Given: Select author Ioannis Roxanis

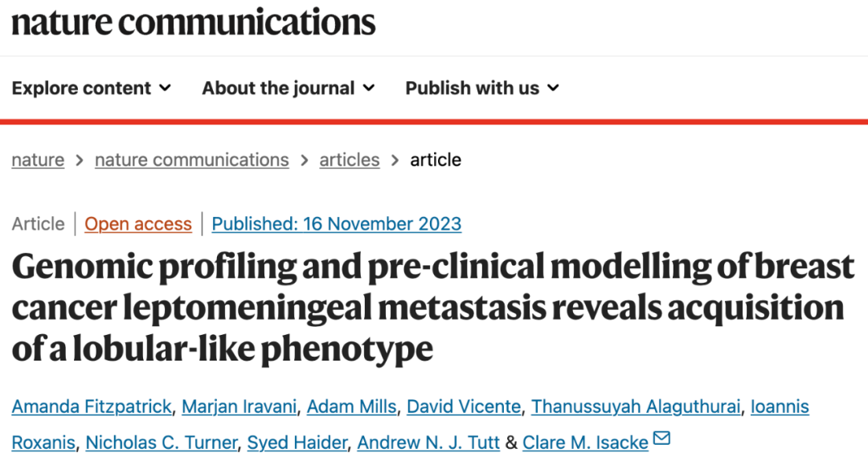Looking at the screenshot, I should pyautogui.click(x=780, y=407).
